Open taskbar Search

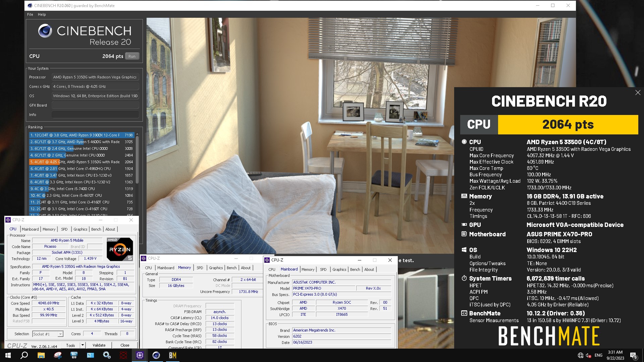(24, 355)
